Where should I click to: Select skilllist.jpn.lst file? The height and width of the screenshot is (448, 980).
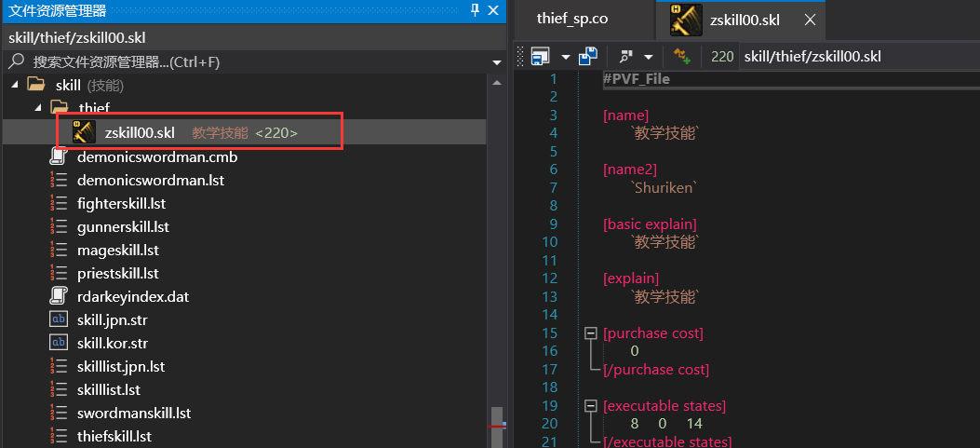tap(121, 366)
